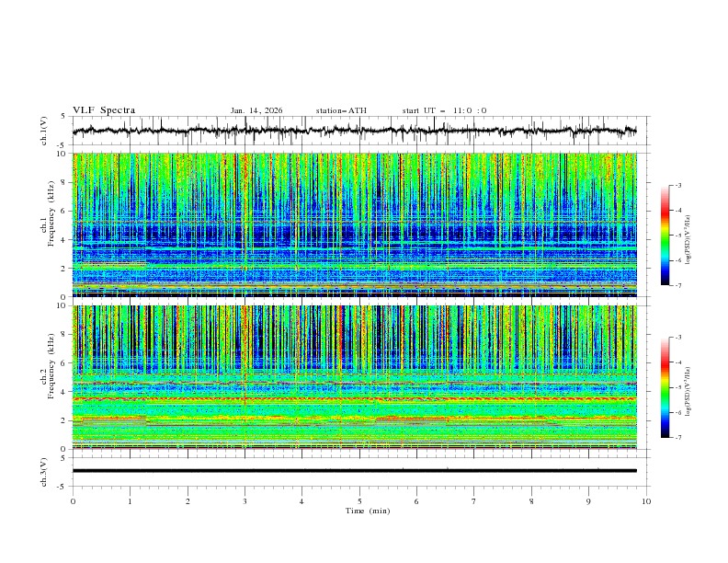Click the start UT time label
This screenshot has height=563, width=728.
point(444,110)
